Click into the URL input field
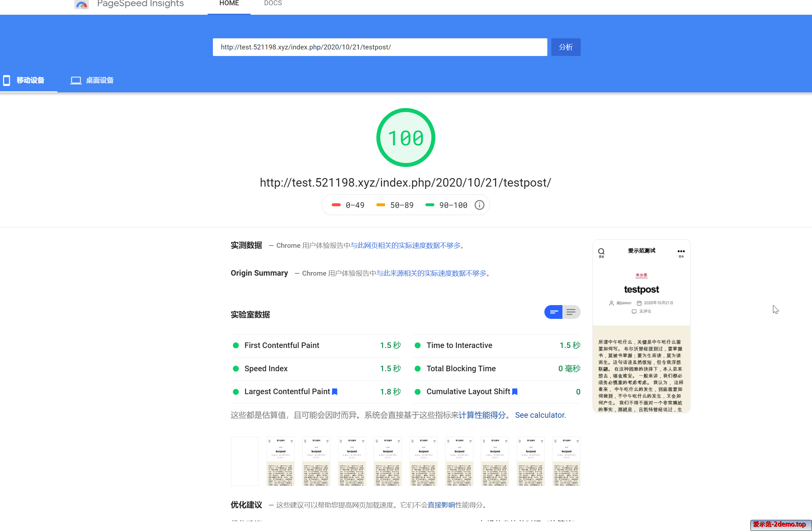Image resolution: width=812 pixels, height=531 pixels. [x=379, y=47]
